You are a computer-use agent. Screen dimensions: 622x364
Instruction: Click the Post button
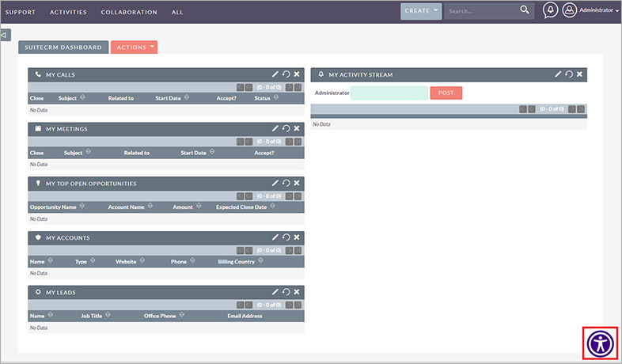[446, 93]
